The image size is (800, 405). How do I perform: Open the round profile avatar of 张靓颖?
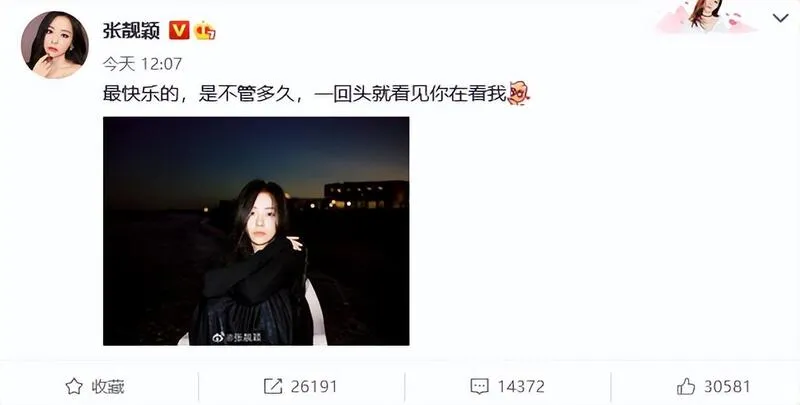[55, 45]
